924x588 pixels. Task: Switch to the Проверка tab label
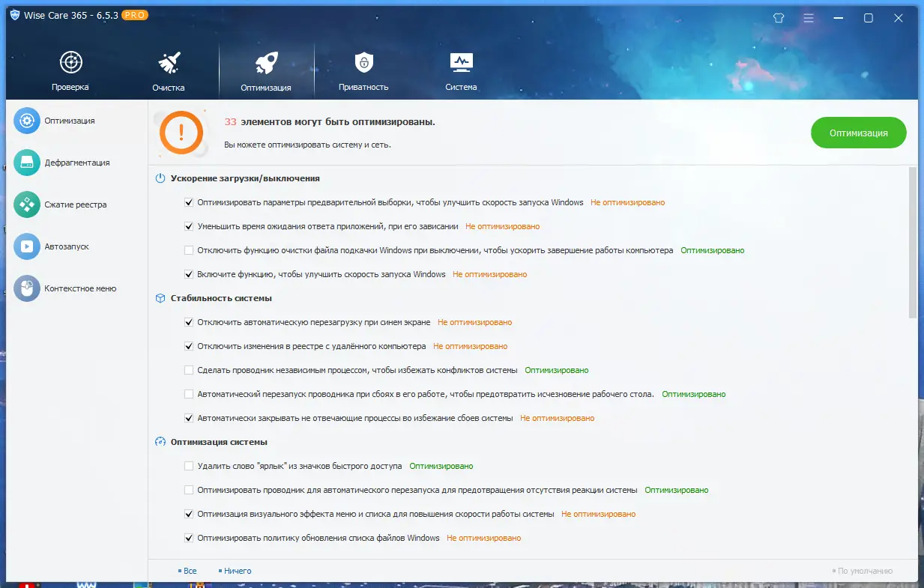(x=70, y=87)
